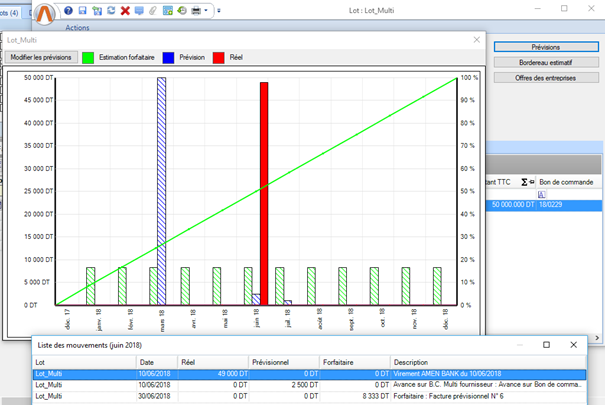Click the red Réel legend swatch
Screen dimensions: 605x405
click(218, 57)
